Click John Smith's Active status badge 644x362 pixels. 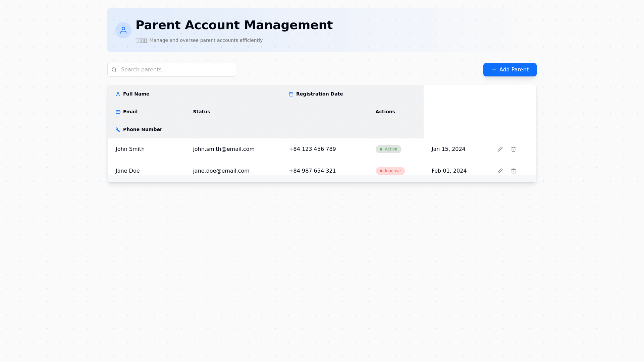pyautogui.click(x=388, y=149)
